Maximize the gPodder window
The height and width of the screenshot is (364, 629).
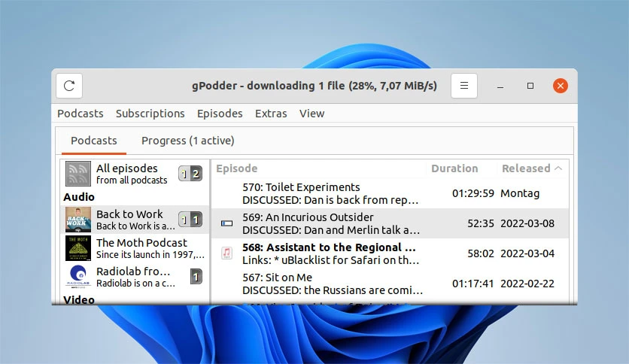pyautogui.click(x=530, y=86)
